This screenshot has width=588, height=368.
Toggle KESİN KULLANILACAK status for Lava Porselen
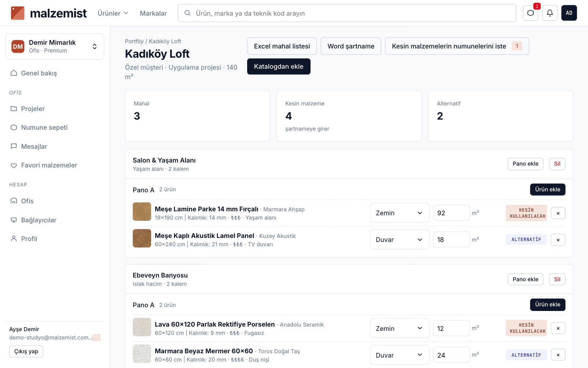(526, 328)
